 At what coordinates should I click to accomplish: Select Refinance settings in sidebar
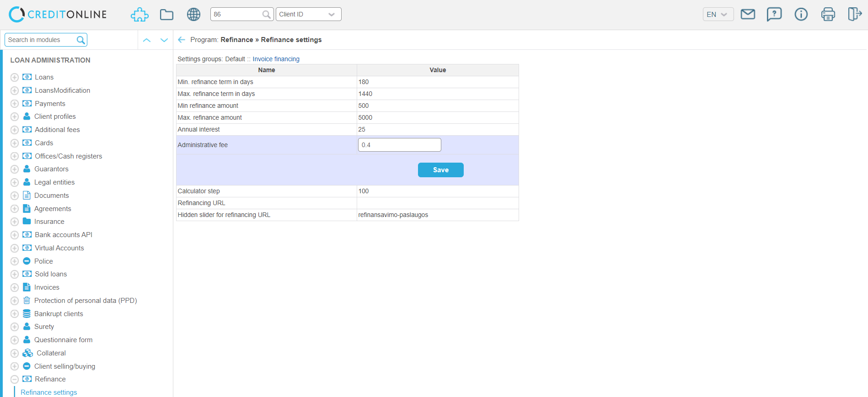pos(49,392)
